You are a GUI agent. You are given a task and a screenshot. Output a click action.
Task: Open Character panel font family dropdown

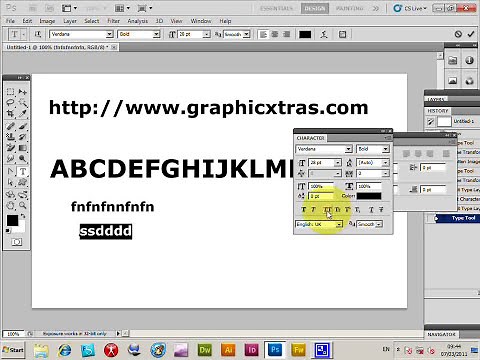click(x=348, y=149)
